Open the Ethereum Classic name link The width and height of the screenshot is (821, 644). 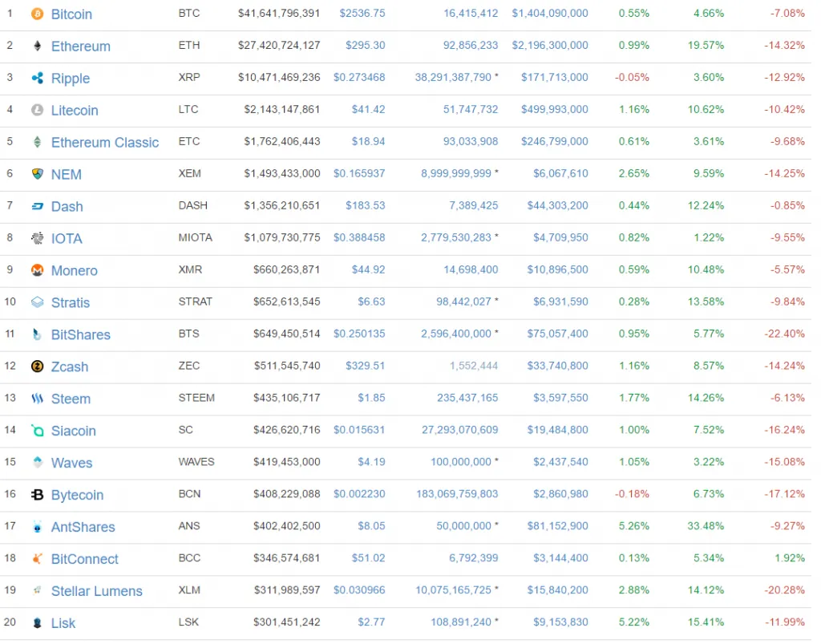[105, 143]
